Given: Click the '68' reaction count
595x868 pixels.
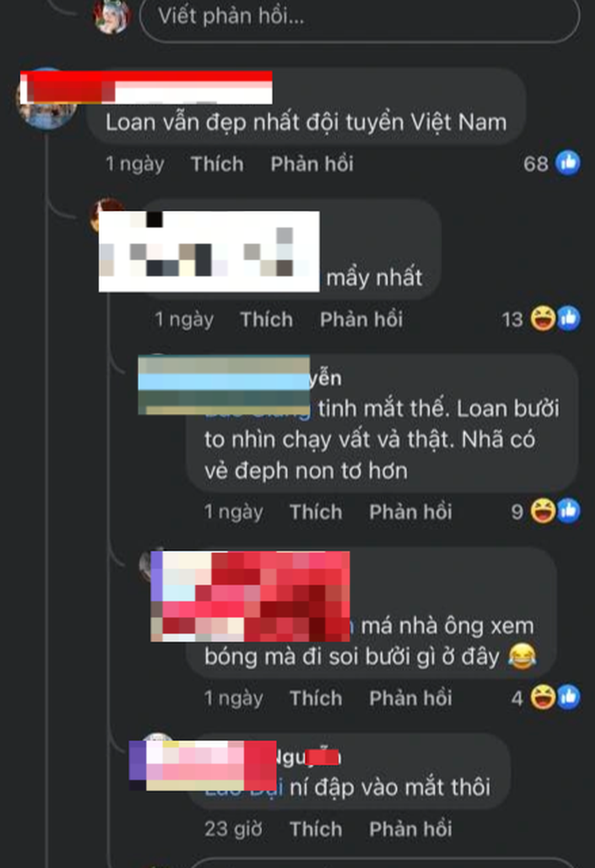Looking at the screenshot, I should pos(535,164).
